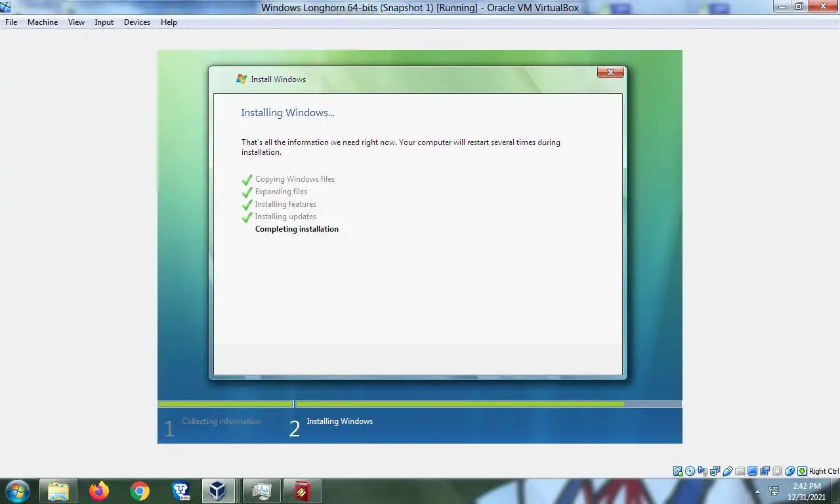Click the 'Installing updates' line
The height and width of the screenshot is (504, 840).
coord(285,217)
